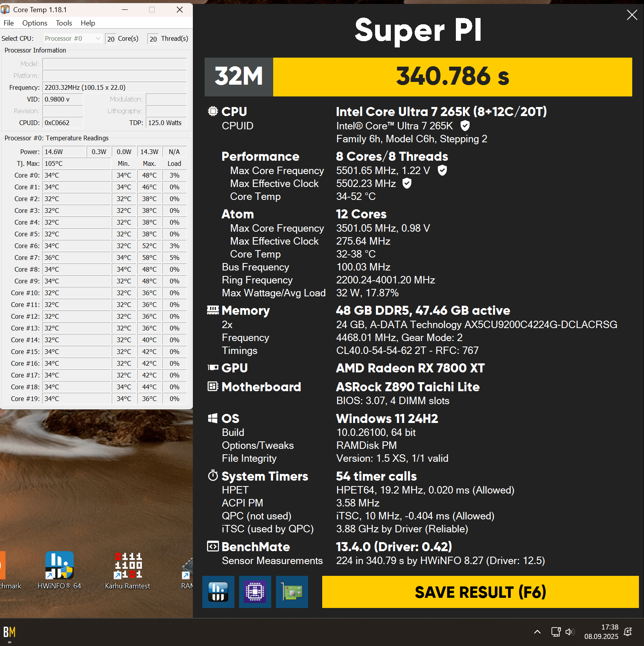Click the TDP field showing 125.0 Watts

point(166,123)
